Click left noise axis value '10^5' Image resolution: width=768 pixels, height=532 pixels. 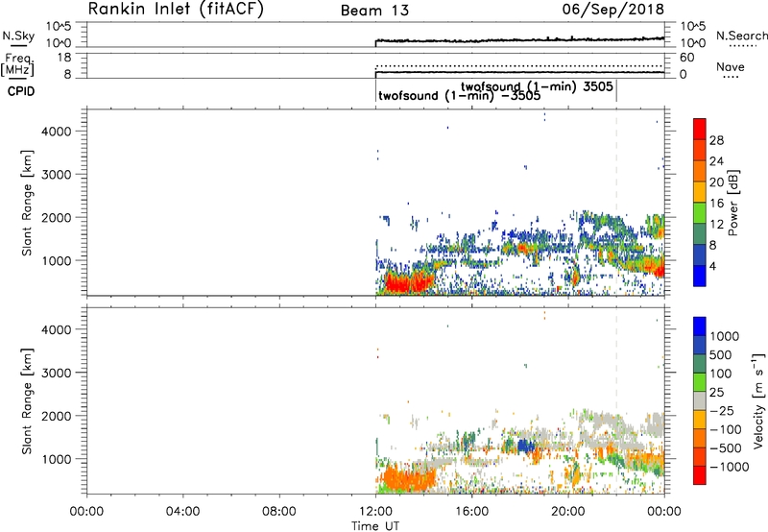(x=59, y=26)
